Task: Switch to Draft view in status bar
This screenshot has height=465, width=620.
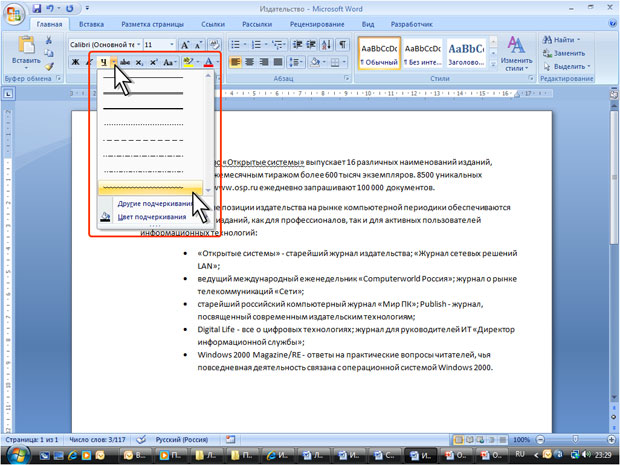Action: click(x=503, y=440)
